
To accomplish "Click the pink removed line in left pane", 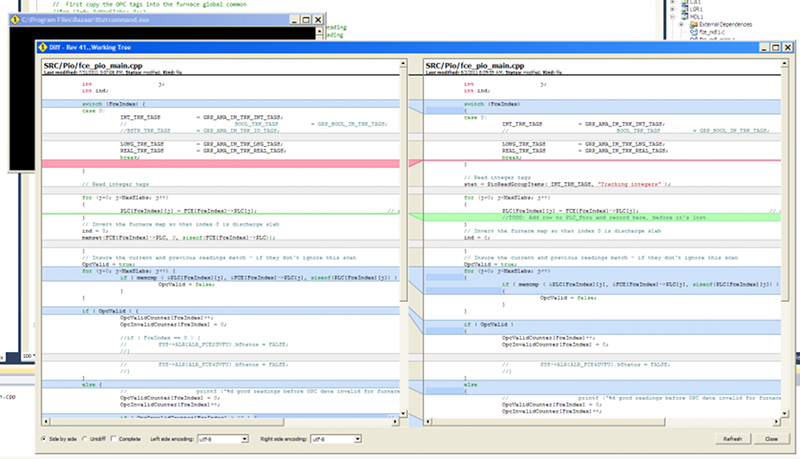I will tap(220, 164).
